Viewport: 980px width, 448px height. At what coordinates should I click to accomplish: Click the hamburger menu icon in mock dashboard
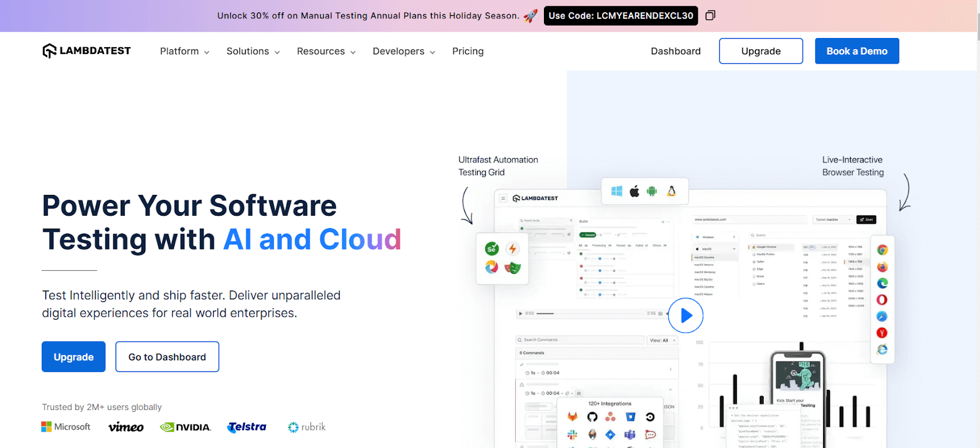pos(503,199)
